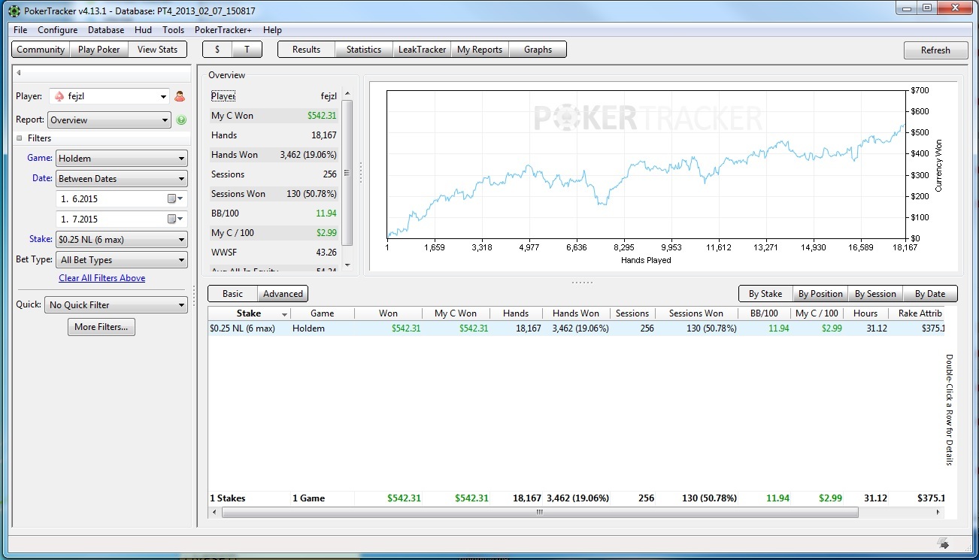Open the Statistics tab
The width and height of the screenshot is (979, 560).
364,50
